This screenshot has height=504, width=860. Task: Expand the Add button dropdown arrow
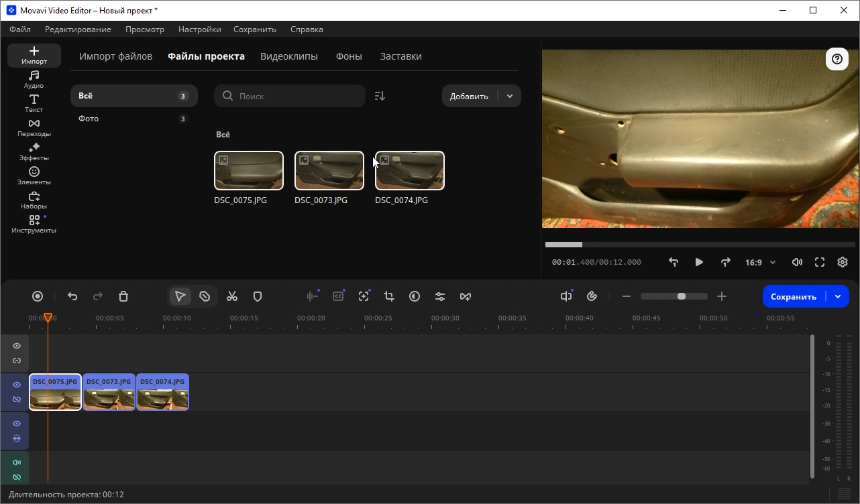click(x=510, y=96)
